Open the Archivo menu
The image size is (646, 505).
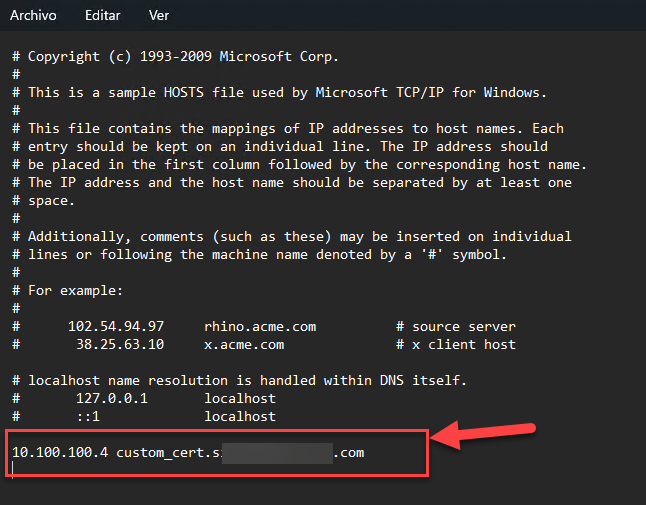[33, 17]
